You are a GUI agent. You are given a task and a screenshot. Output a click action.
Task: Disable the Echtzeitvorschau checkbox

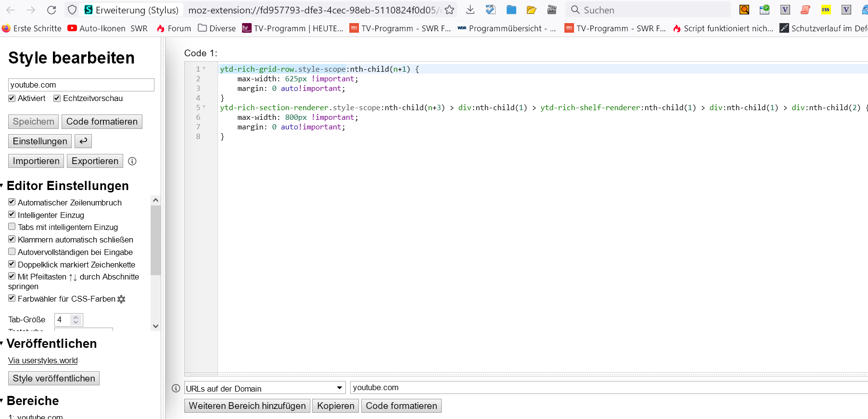57,98
